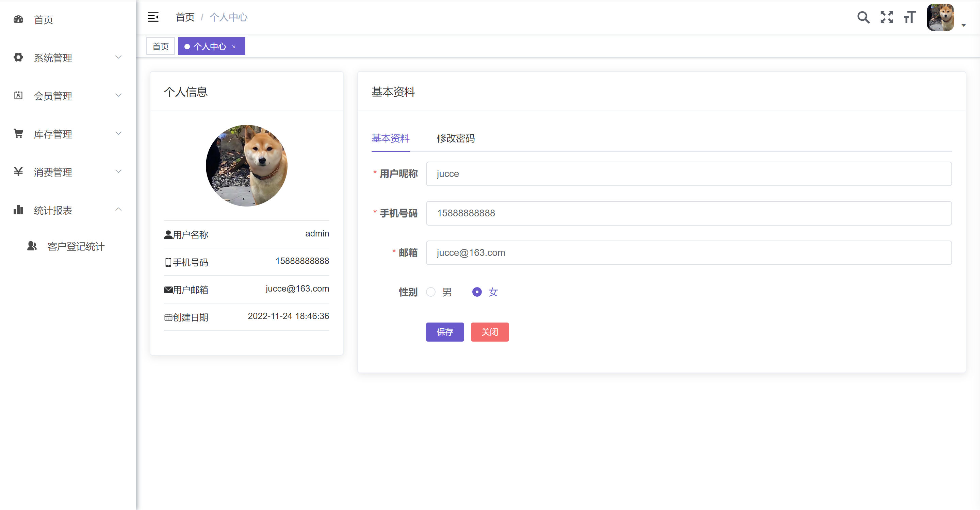Click the large circular profile avatar photo

(x=246, y=166)
